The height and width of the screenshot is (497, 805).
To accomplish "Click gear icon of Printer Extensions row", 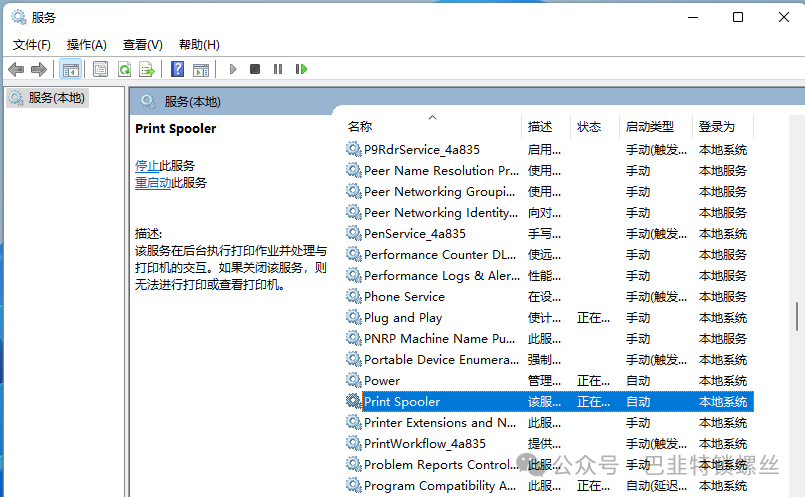I will tap(353, 423).
